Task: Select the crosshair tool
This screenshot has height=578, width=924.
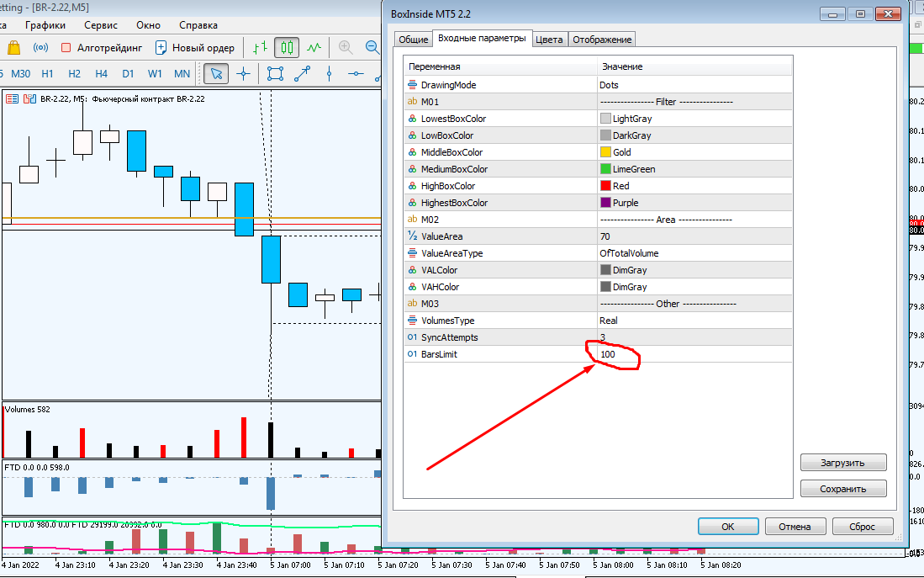Action: [x=243, y=74]
